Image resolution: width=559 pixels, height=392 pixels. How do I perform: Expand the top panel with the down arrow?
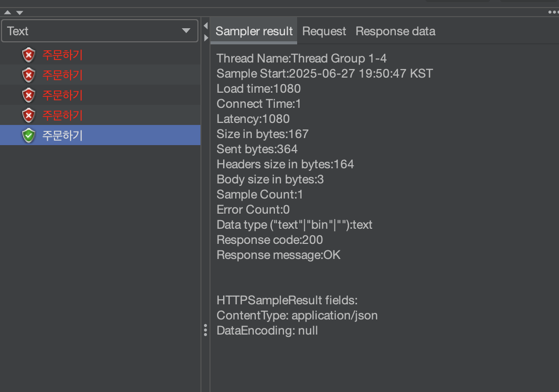[19, 12]
